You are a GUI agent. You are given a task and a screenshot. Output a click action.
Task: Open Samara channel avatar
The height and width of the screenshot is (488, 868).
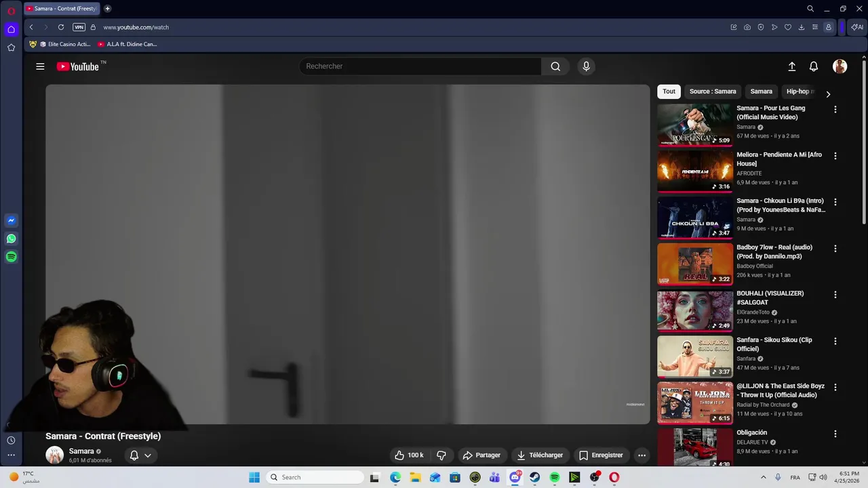click(x=54, y=455)
